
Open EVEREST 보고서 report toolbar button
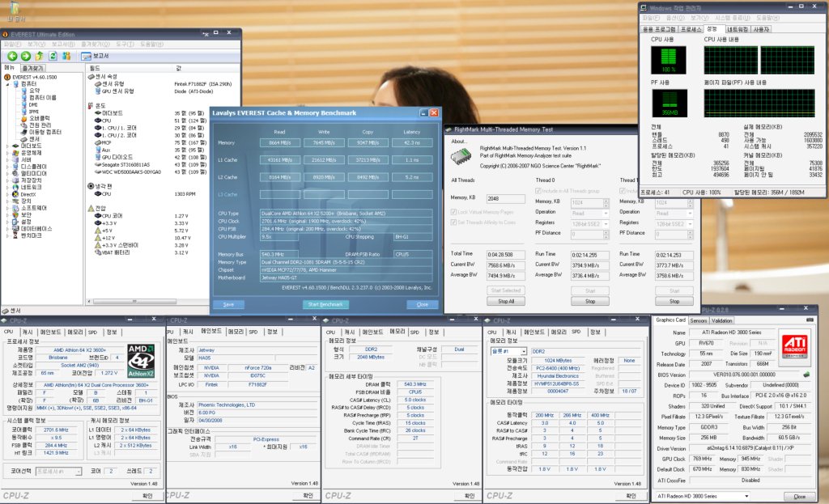point(96,56)
